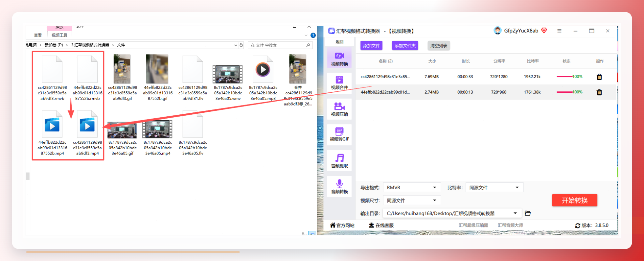
Task: Click the progress bar of the 44effb822d22cab99c01d... row
Action: [564, 92]
